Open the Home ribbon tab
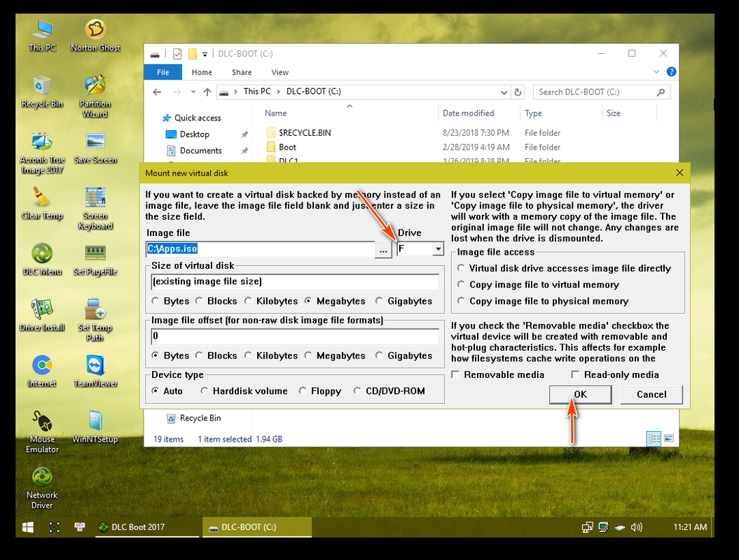 (x=202, y=72)
